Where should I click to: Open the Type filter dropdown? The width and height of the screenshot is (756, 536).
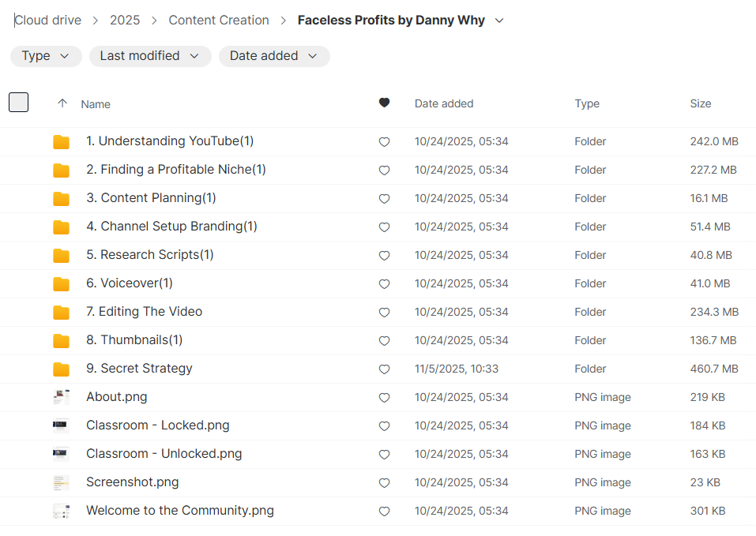[46, 56]
